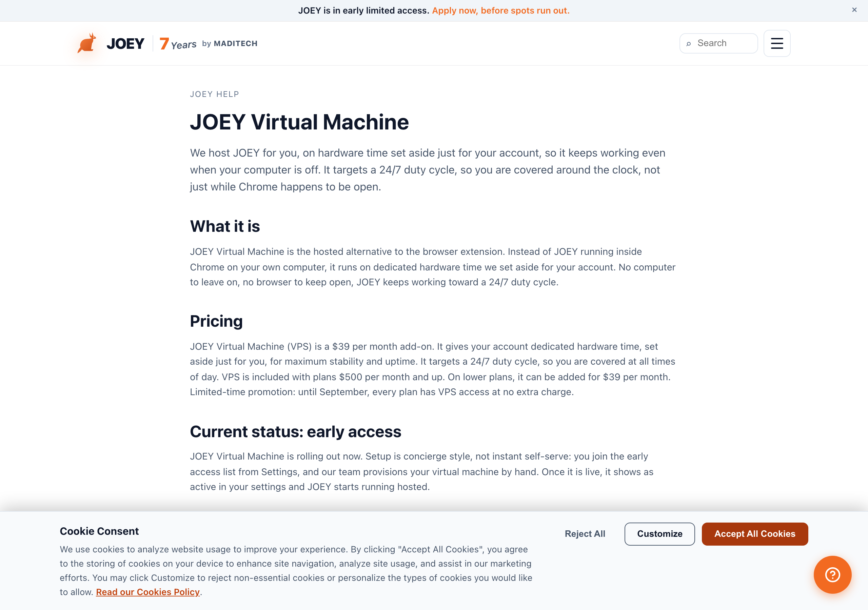Click the "Pricing" heading

pyautogui.click(x=216, y=321)
